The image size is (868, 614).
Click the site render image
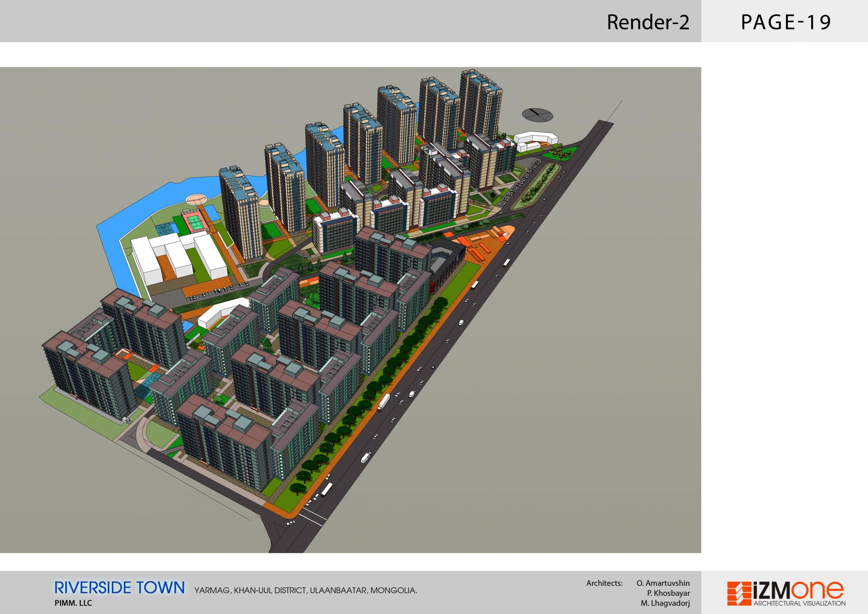(350, 310)
